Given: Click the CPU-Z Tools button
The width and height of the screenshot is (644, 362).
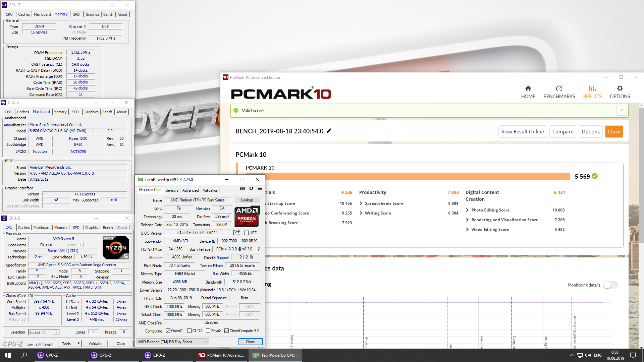Looking at the screenshot, I should [x=66, y=344].
